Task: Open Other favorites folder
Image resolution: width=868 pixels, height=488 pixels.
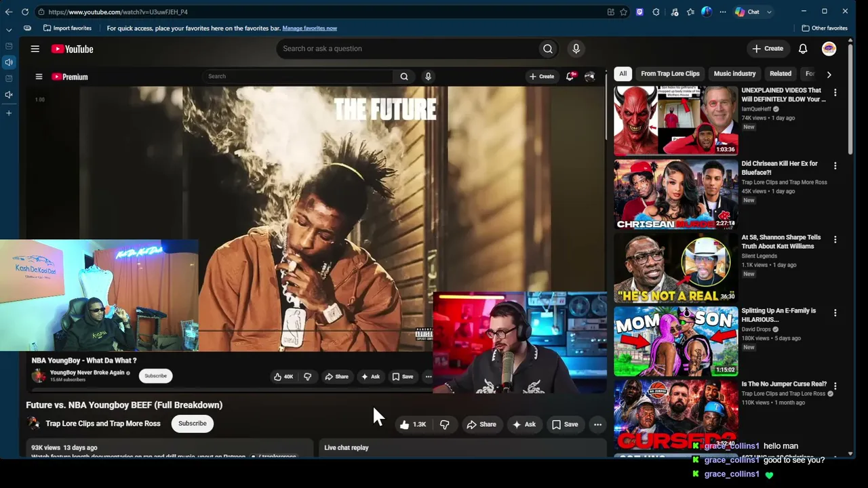Action: point(825,28)
